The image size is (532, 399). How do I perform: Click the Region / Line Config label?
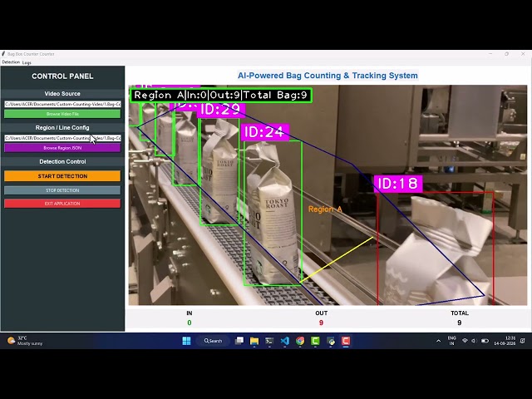(62, 127)
